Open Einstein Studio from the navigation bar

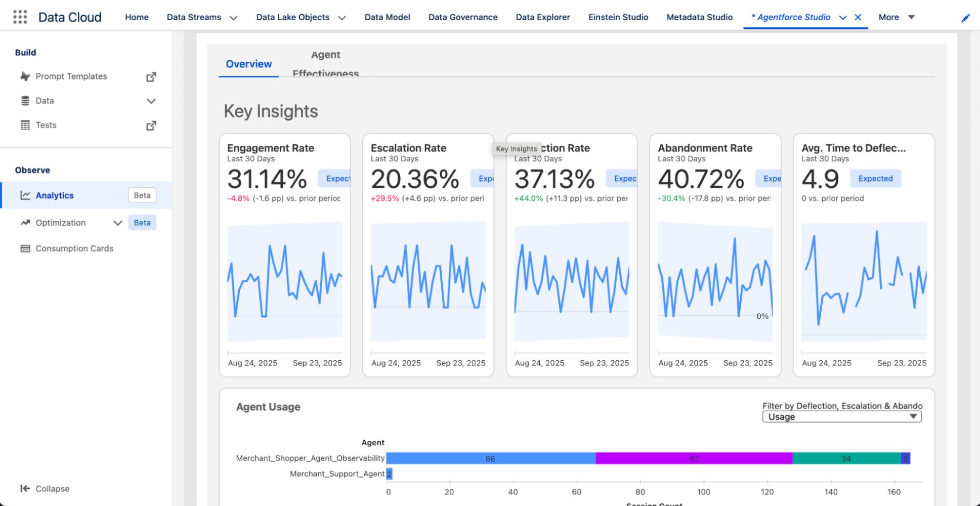(x=618, y=17)
